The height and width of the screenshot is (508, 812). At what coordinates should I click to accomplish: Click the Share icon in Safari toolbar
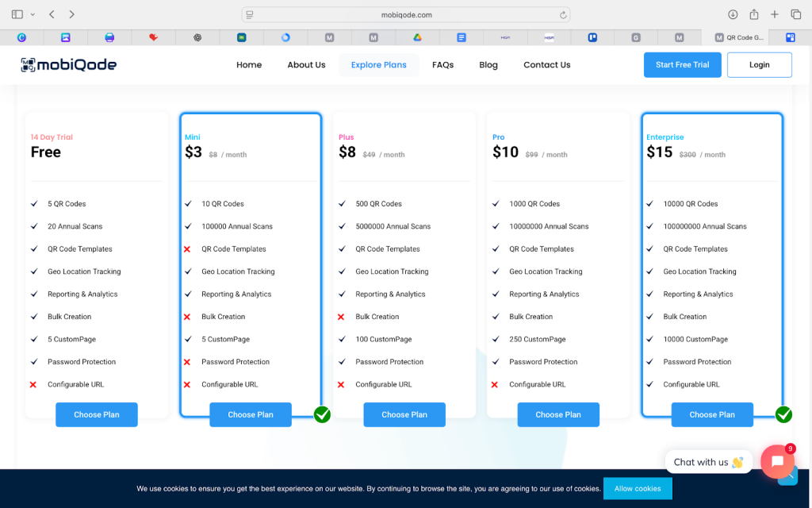tap(754, 14)
